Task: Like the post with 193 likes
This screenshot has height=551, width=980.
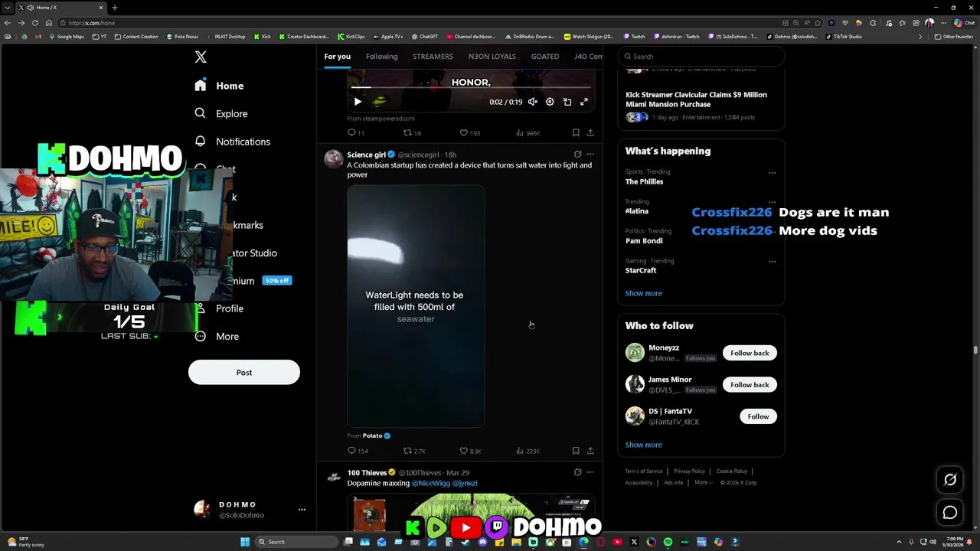Action: pos(469,133)
